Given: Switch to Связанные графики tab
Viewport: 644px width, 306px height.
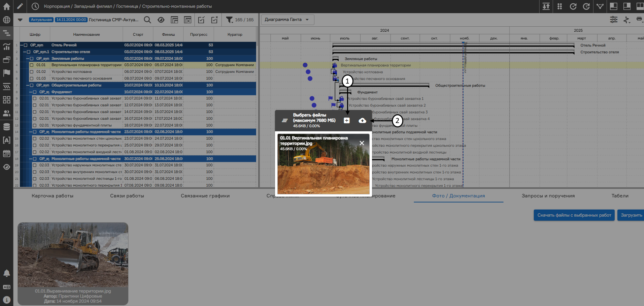Looking at the screenshot, I should [205, 196].
